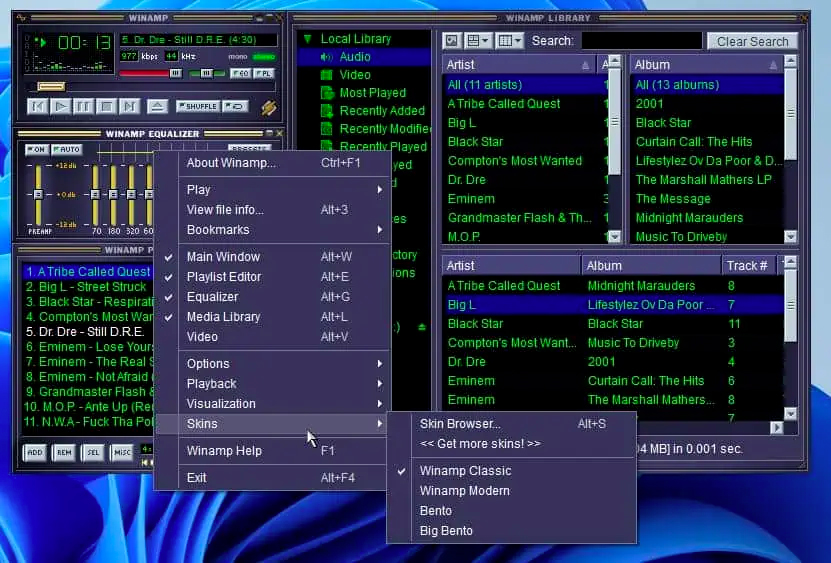Click the Album pane scroll down arrow

pyautogui.click(x=790, y=236)
